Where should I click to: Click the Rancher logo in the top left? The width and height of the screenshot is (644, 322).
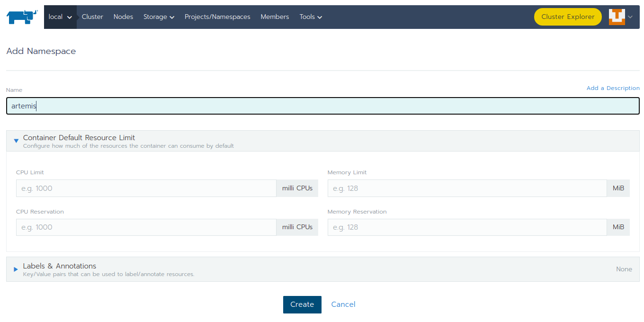(x=21, y=17)
